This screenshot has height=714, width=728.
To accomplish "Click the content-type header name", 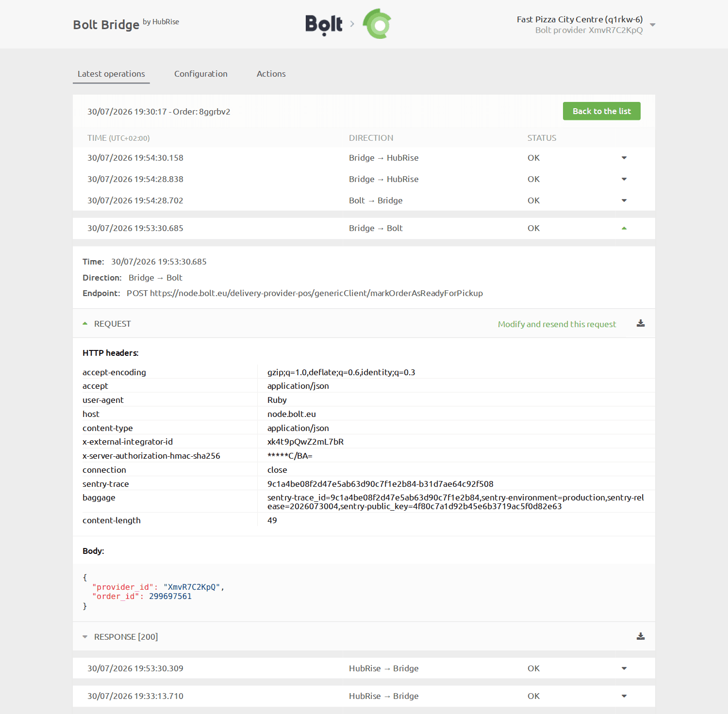I will [x=108, y=428].
